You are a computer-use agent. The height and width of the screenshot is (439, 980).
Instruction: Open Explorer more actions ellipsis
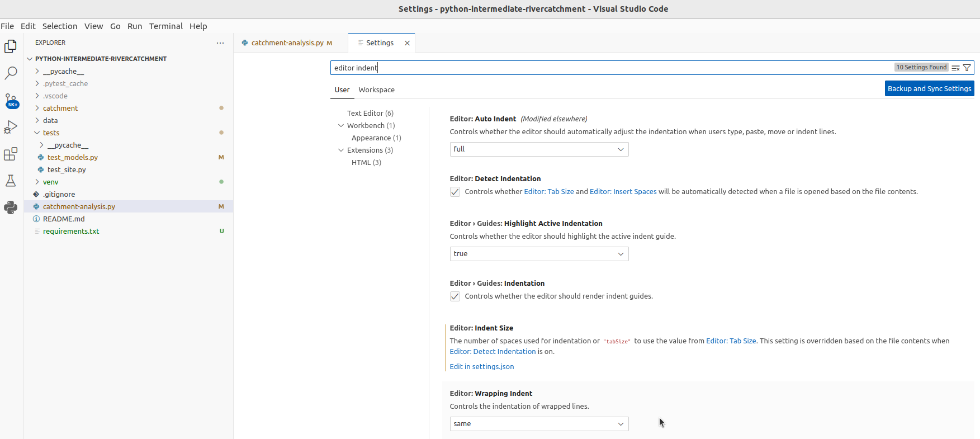click(220, 43)
